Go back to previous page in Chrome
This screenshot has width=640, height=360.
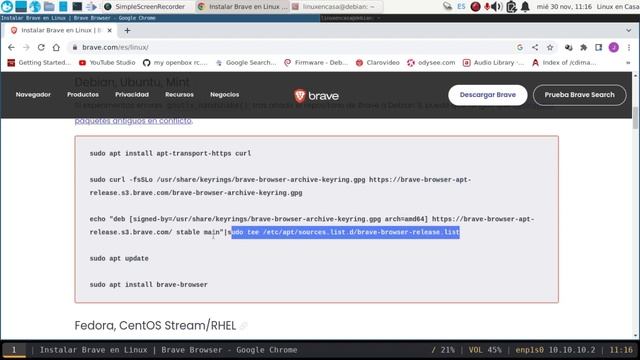click(x=11, y=47)
